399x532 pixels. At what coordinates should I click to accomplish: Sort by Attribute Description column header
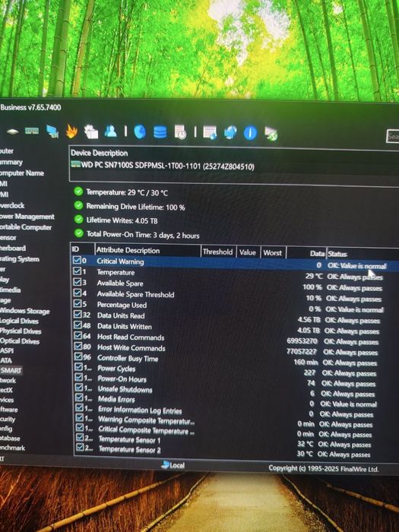pyautogui.click(x=147, y=250)
